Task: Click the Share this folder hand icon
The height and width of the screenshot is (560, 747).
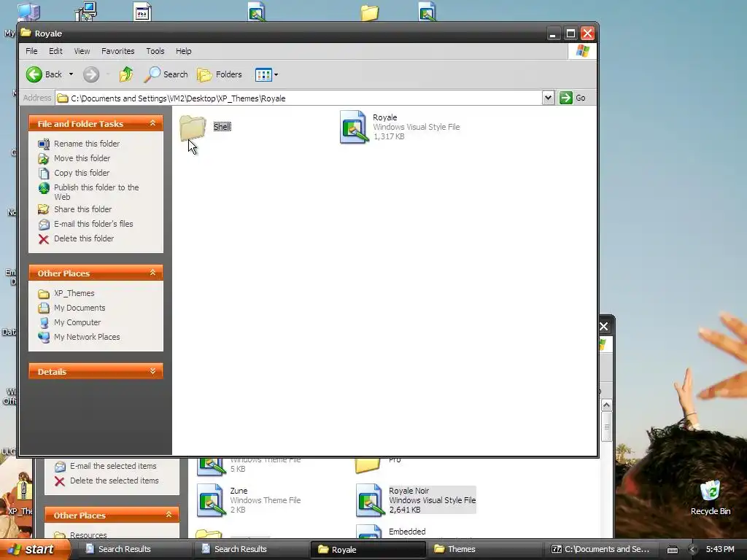Action: coord(43,209)
